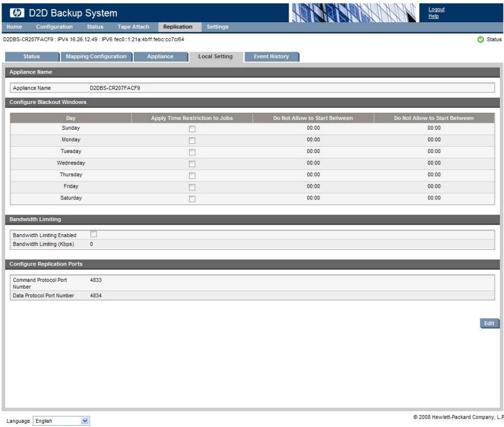Select the Local Setting tab

point(216,57)
